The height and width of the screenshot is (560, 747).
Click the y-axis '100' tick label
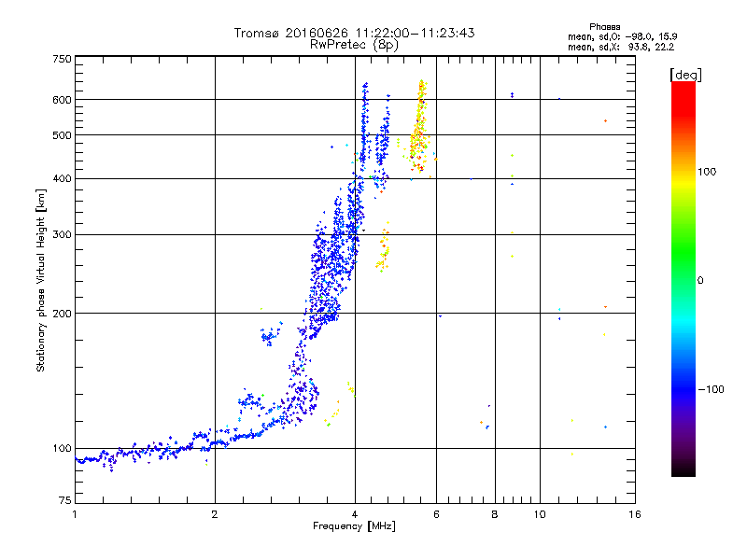click(62, 449)
